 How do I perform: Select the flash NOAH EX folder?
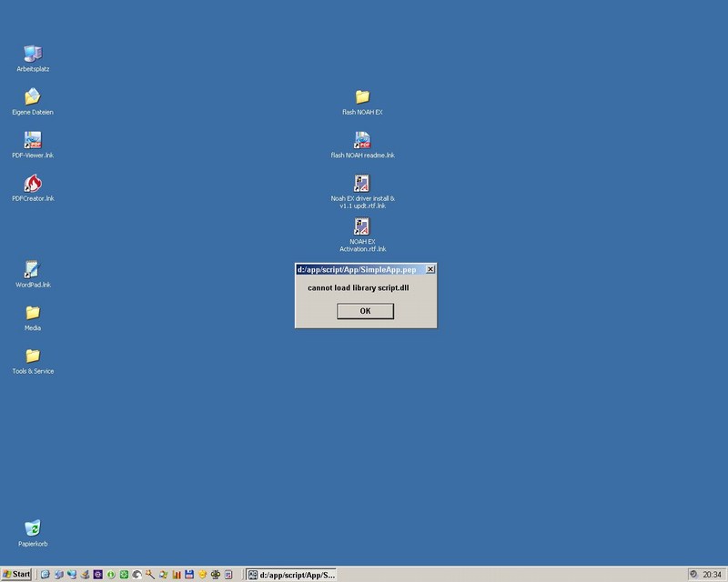(x=362, y=102)
